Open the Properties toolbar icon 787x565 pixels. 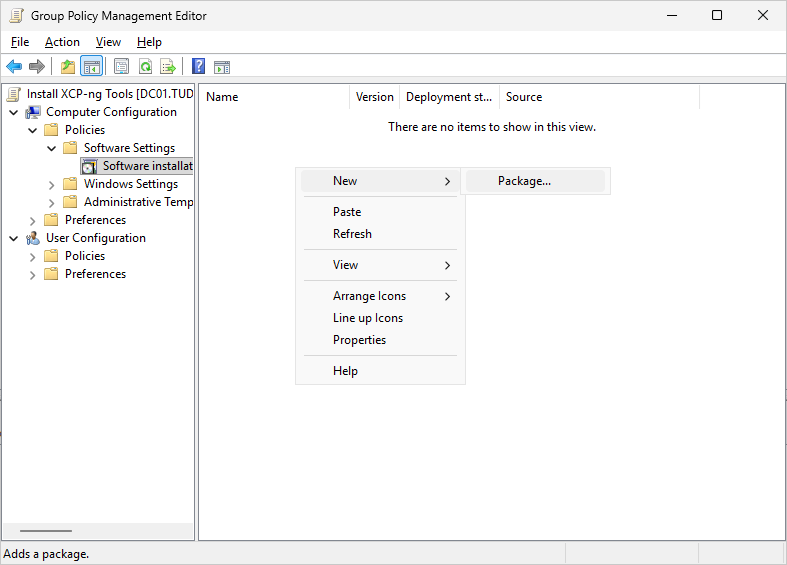pos(121,66)
